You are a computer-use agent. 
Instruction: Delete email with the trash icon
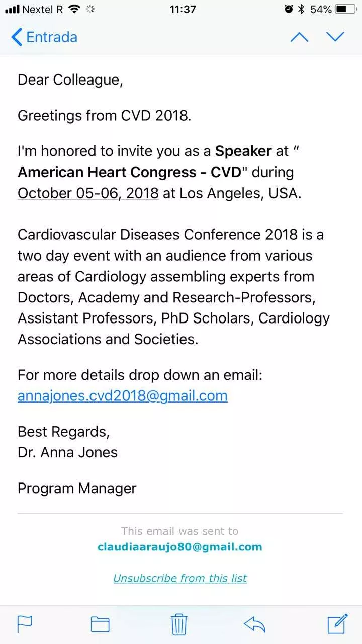point(179,624)
